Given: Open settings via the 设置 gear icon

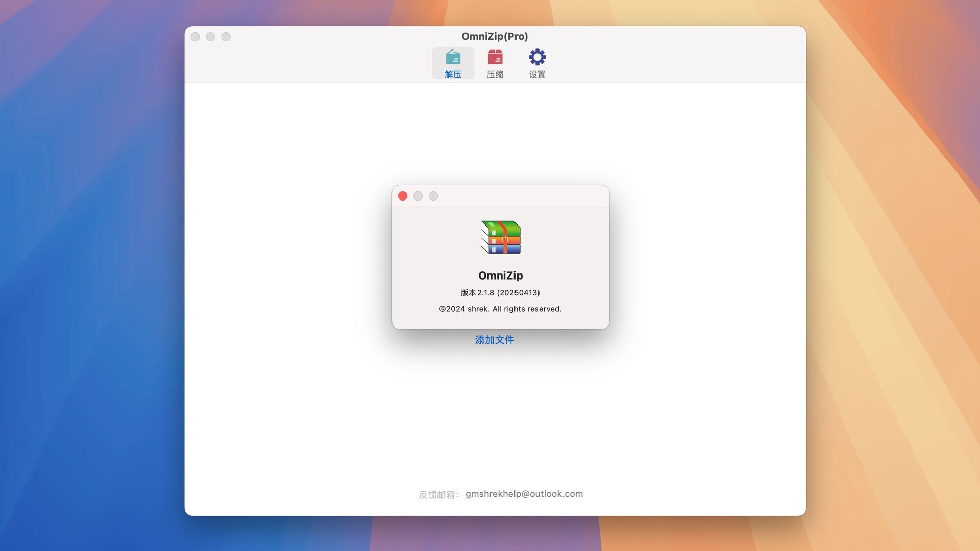Looking at the screenshot, I should click(537, 63).
